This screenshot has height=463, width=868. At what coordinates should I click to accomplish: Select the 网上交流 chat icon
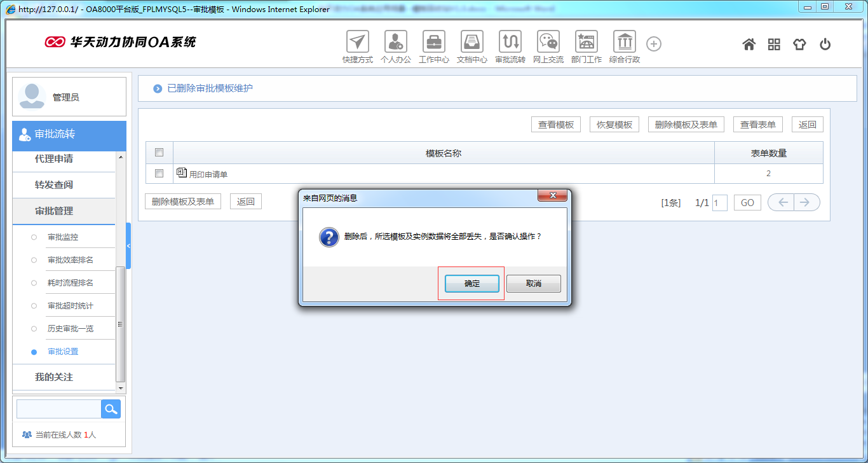click(548, 42)
